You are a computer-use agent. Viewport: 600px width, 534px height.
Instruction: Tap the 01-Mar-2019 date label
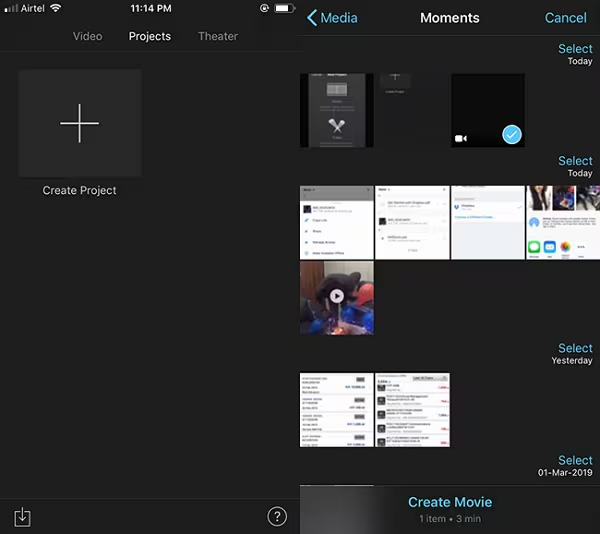tap(565, 473)
